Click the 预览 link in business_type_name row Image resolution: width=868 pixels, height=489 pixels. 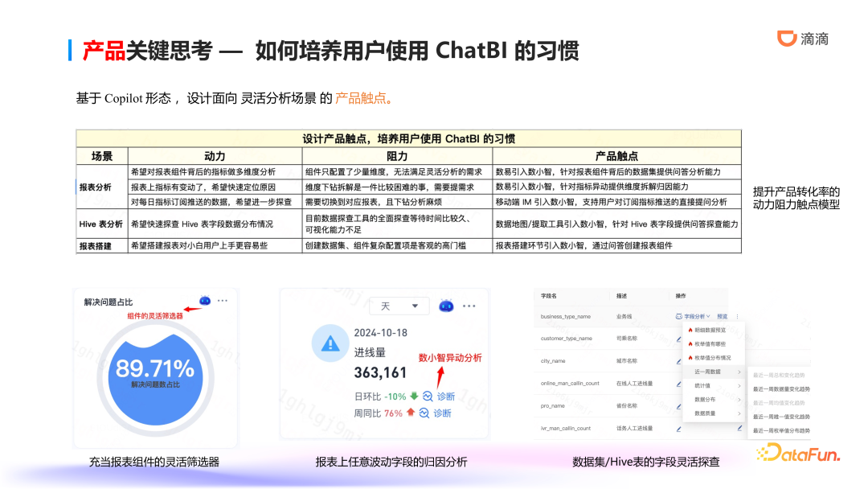click(722, 316)
